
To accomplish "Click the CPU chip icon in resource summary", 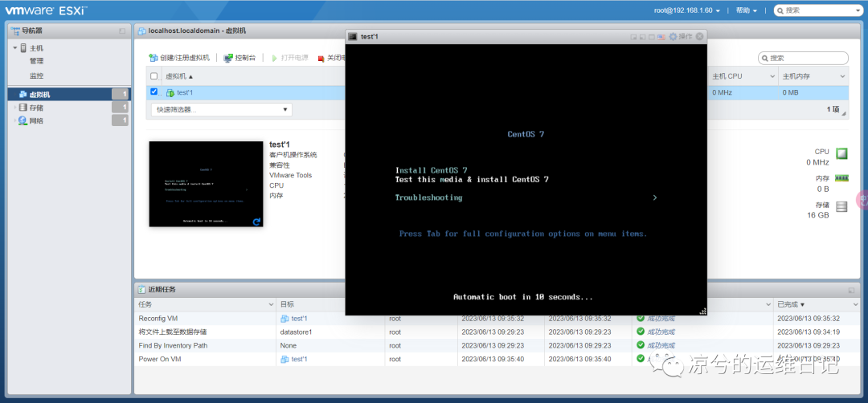I will point(841,153).
